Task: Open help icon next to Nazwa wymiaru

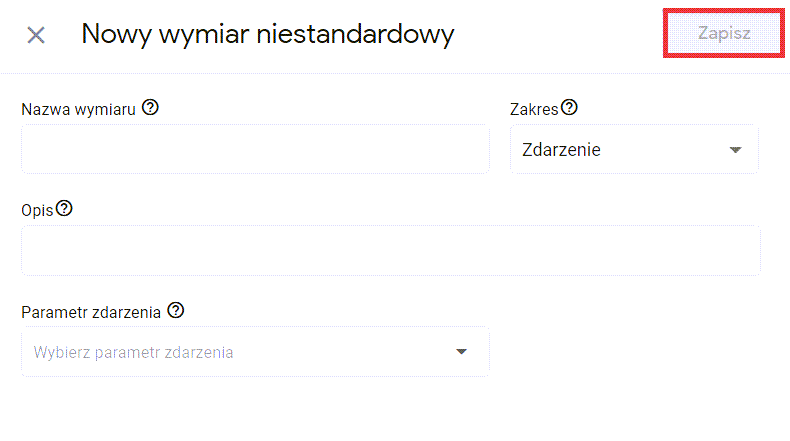Action: coord(151,108)
